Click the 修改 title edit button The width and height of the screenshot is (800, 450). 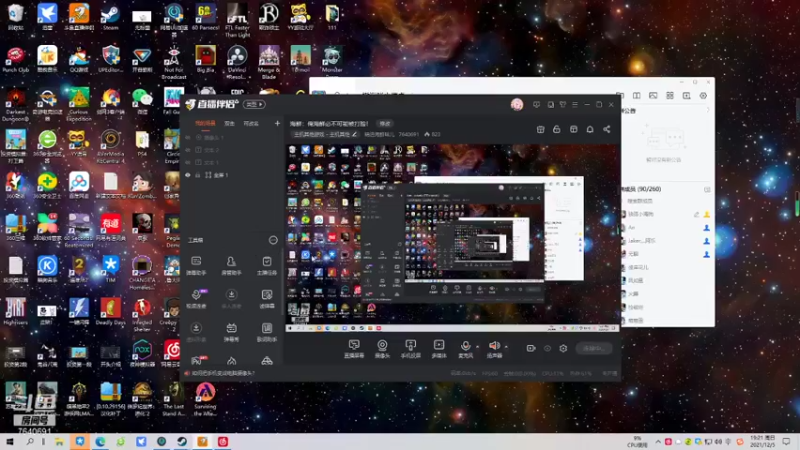pos(385,123)
